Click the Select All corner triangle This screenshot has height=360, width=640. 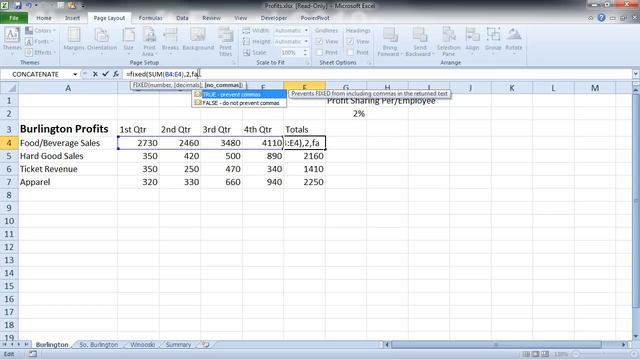(12, 88)
